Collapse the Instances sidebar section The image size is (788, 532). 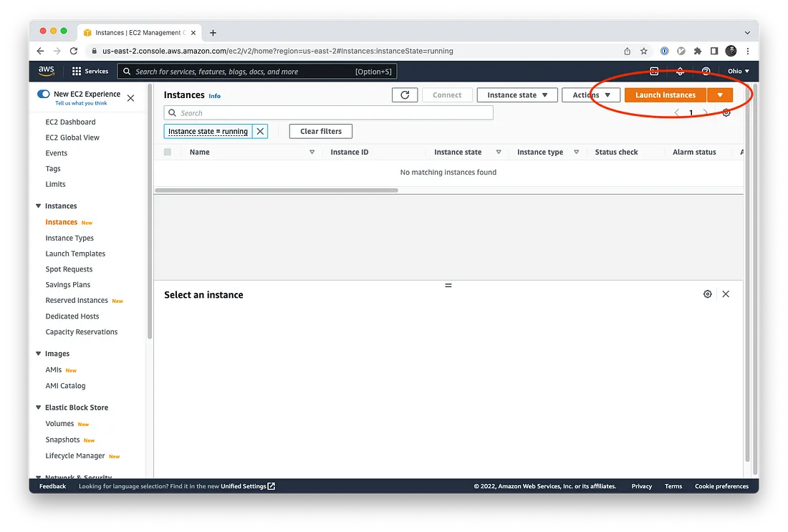38,206
